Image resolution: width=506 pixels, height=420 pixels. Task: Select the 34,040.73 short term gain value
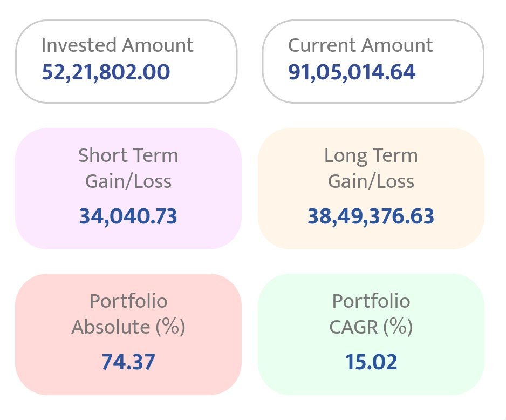pos(128,216)
